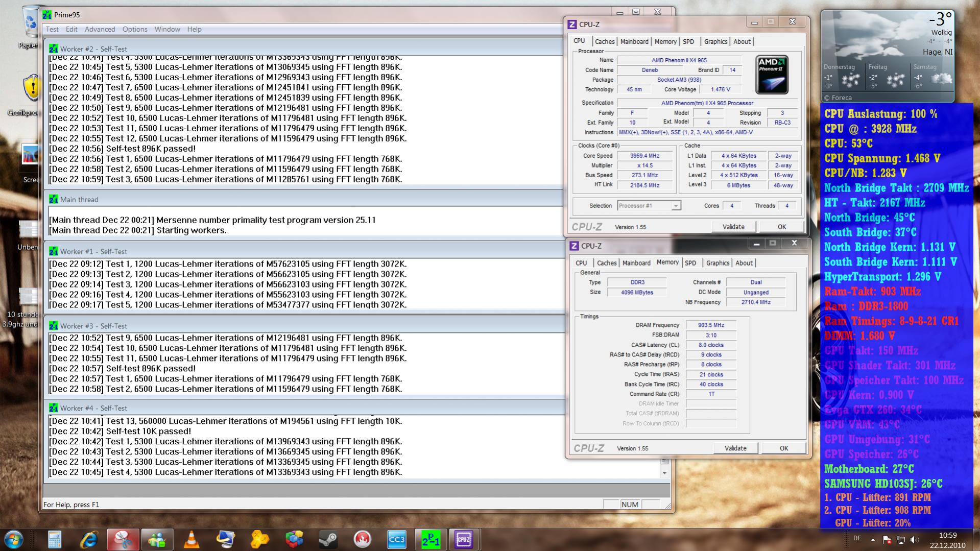Open the DE input language indicator
The height and width of the screenshot is (551, 980).
(x=857, y=538)
